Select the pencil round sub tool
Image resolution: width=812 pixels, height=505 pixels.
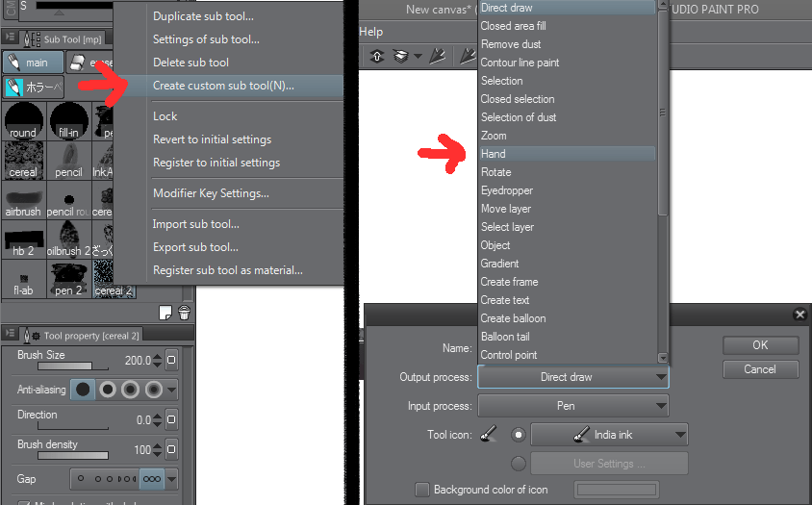(x=69, y=200)
